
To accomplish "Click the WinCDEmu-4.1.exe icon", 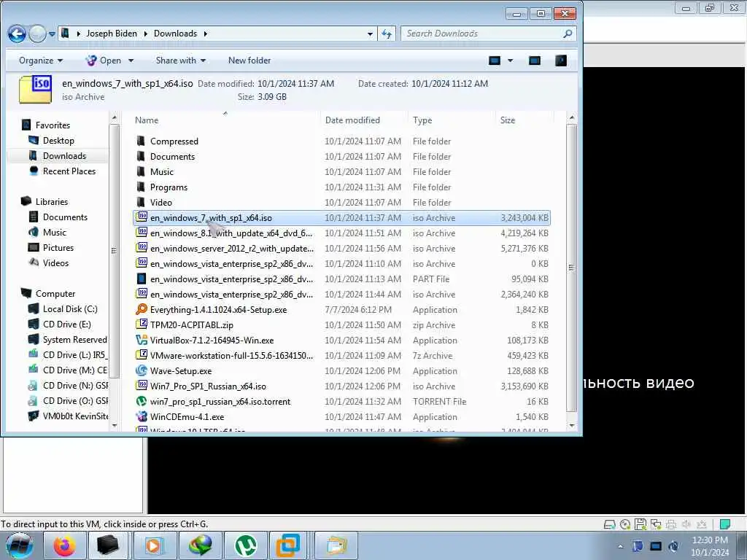I will pyautogui.click(x=142, y=416).
